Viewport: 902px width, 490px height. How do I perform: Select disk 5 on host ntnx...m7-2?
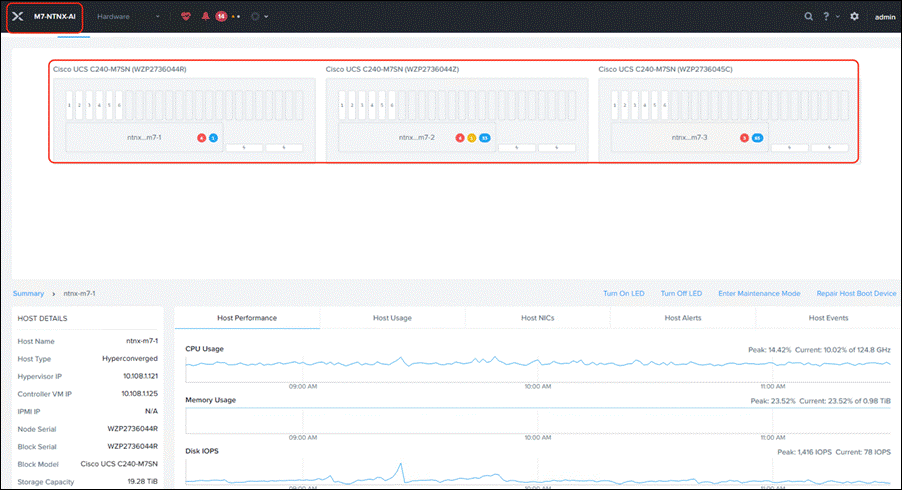[382, 105]
